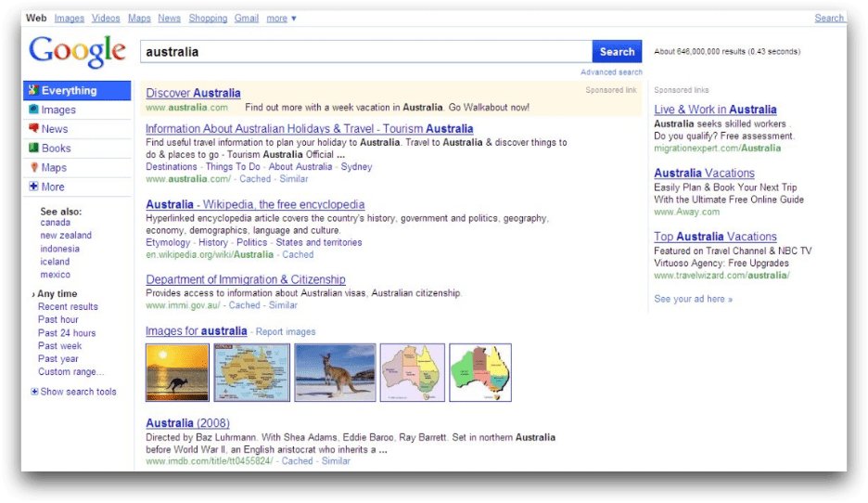This screenshot has width=868, height=503.
Task: Click the News sidebar icon
Action: coord(33,129)
